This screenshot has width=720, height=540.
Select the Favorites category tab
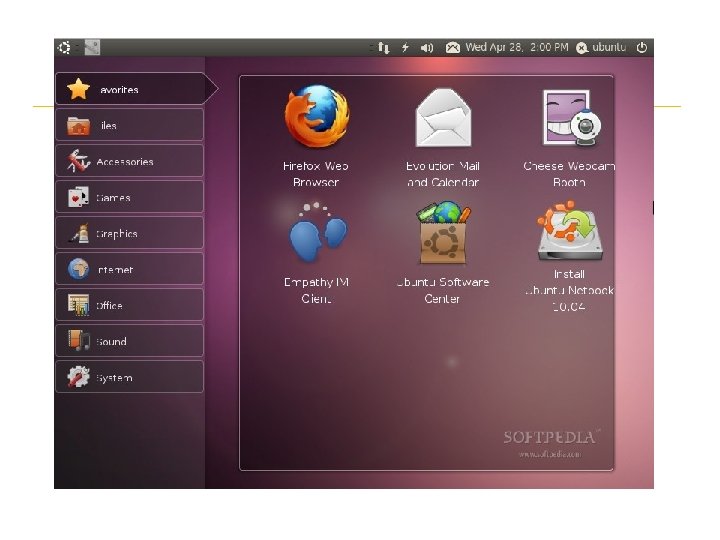[x=137, y=89]
